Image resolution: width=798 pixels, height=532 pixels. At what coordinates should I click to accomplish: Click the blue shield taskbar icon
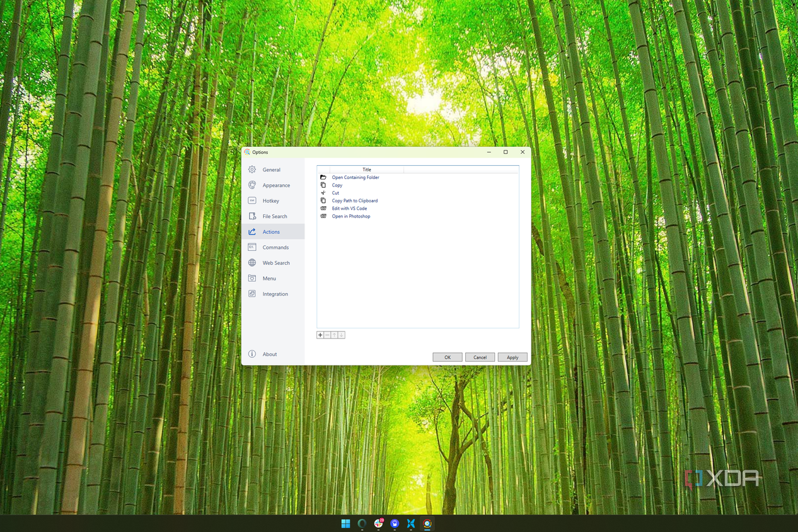395,523
